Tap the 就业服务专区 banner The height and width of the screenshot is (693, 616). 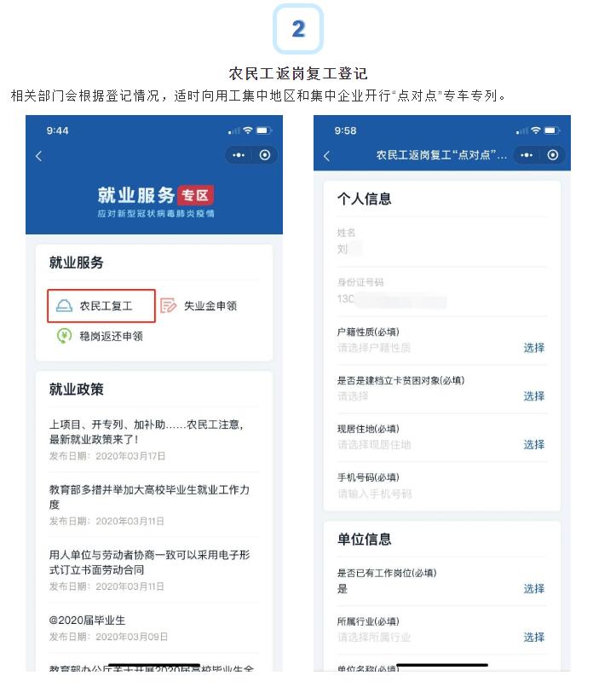tap(156, 201)
